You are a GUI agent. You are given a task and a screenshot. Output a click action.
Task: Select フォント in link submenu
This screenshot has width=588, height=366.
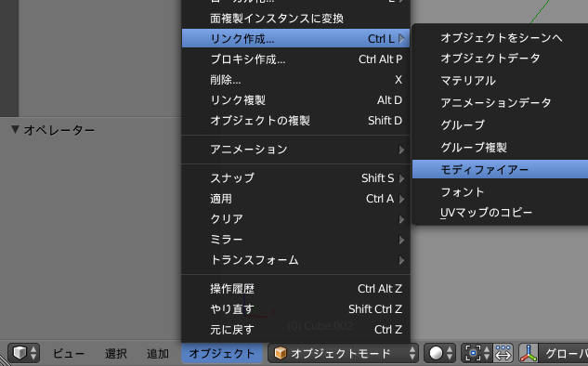point(501,192)
